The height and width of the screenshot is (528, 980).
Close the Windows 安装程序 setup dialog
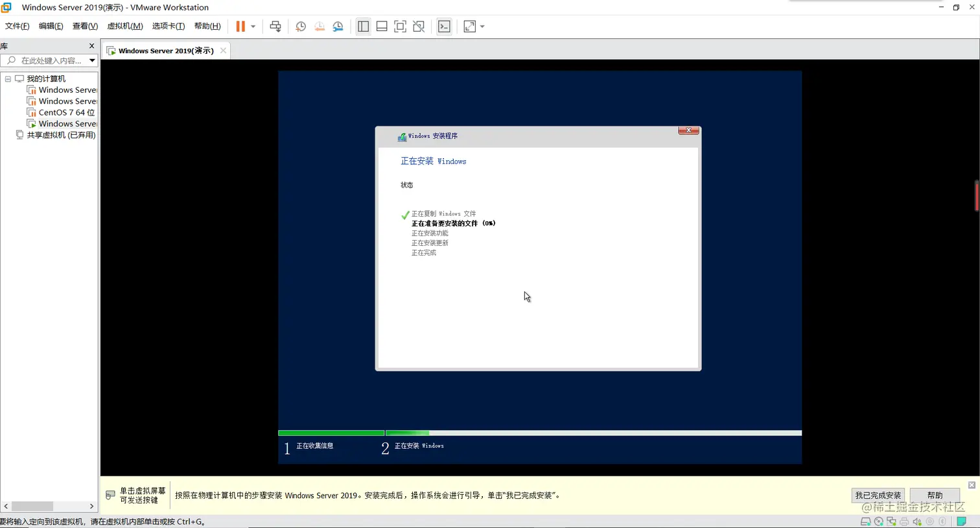688,130
